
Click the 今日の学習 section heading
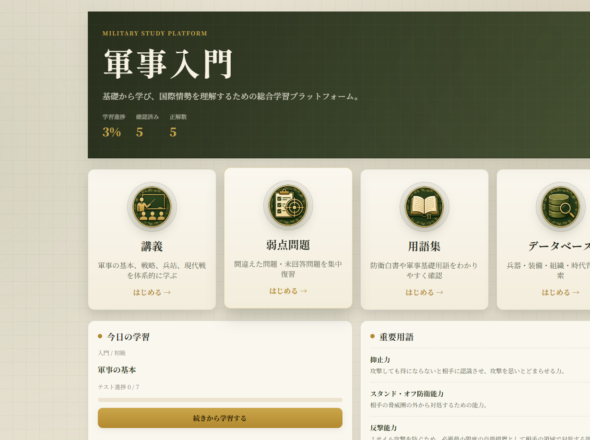point(128,337)
